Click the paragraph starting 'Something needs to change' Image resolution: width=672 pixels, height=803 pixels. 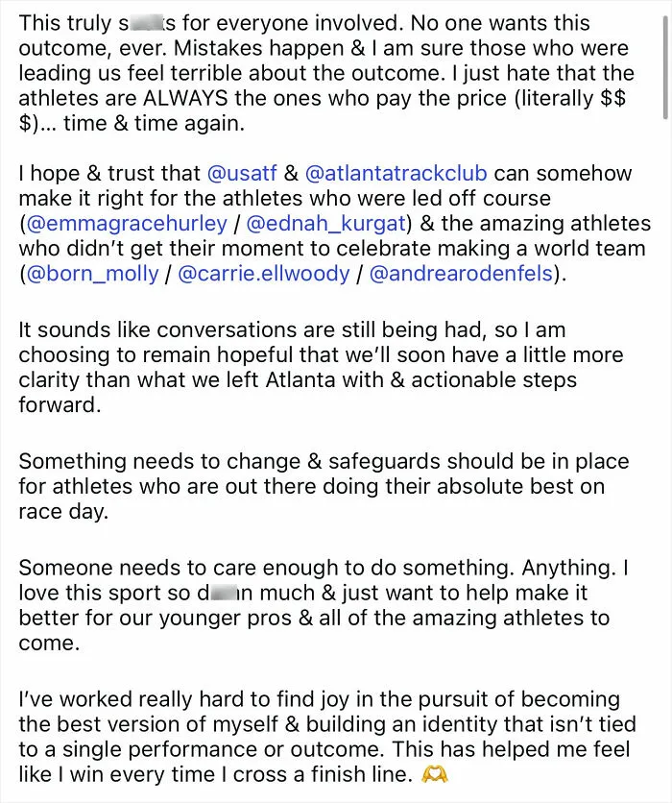(x=324, y=486)
